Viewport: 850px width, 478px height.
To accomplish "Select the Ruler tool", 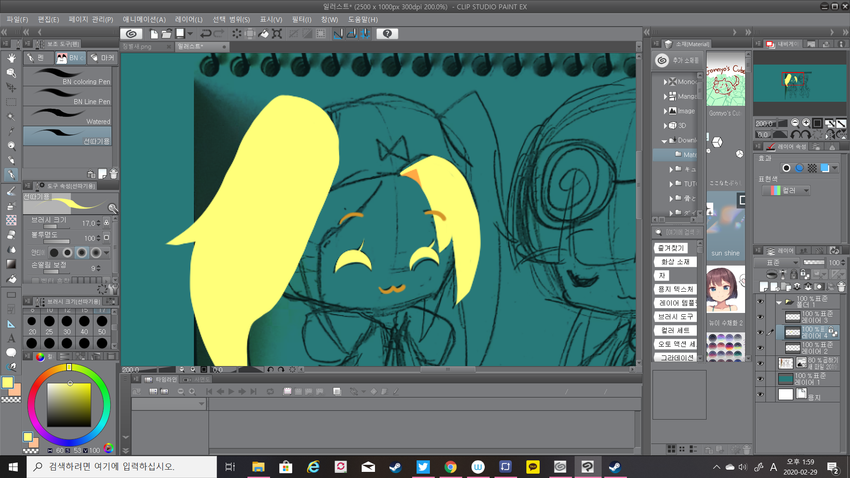I will [11, 324].
